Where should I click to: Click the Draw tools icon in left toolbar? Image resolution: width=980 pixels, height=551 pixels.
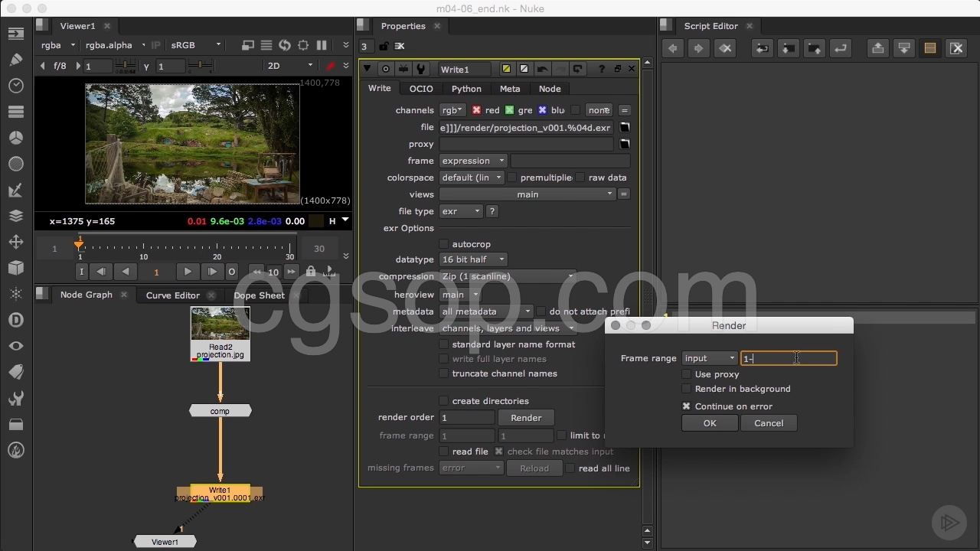coord(16,60)
